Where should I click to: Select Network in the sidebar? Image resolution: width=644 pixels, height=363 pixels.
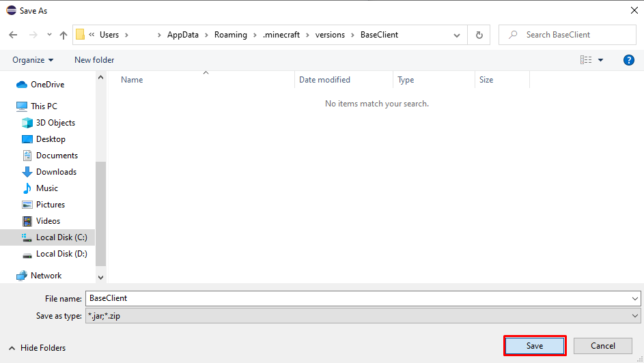click(x=39, y=276)
